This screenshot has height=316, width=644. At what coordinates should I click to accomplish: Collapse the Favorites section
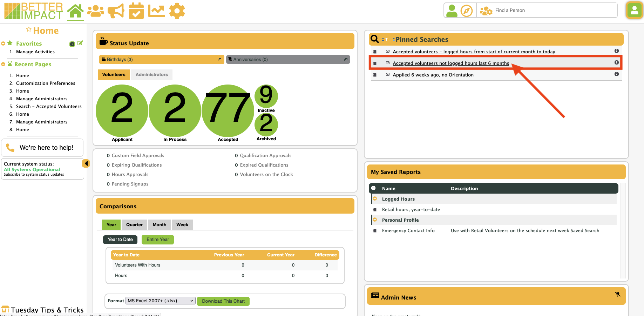(x=3, y=43)
